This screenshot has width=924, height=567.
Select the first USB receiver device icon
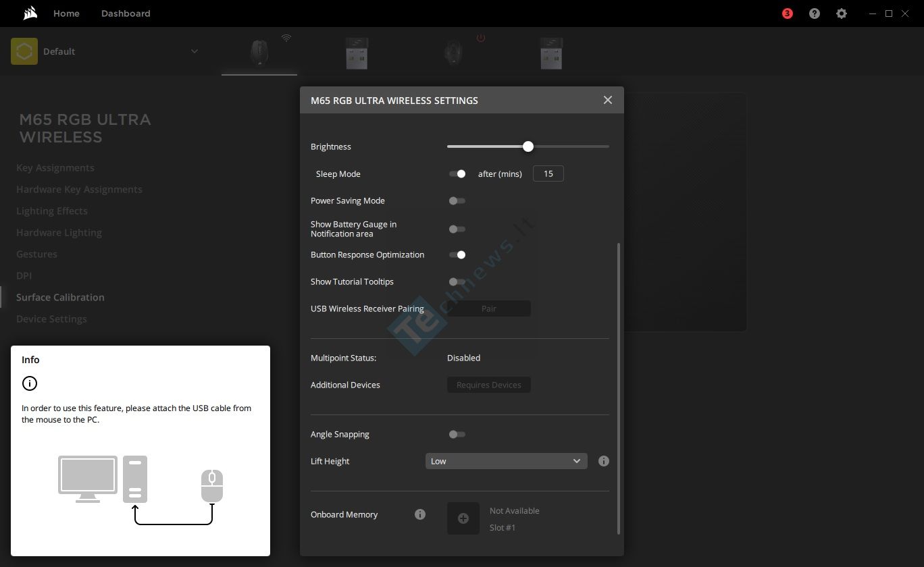tap(357, 53)
